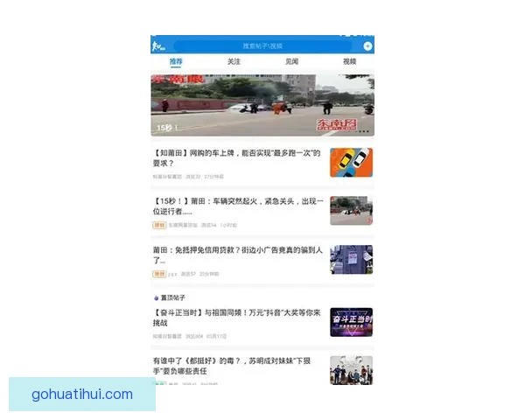Tap the orange tag under the 15秒 post

159,225
